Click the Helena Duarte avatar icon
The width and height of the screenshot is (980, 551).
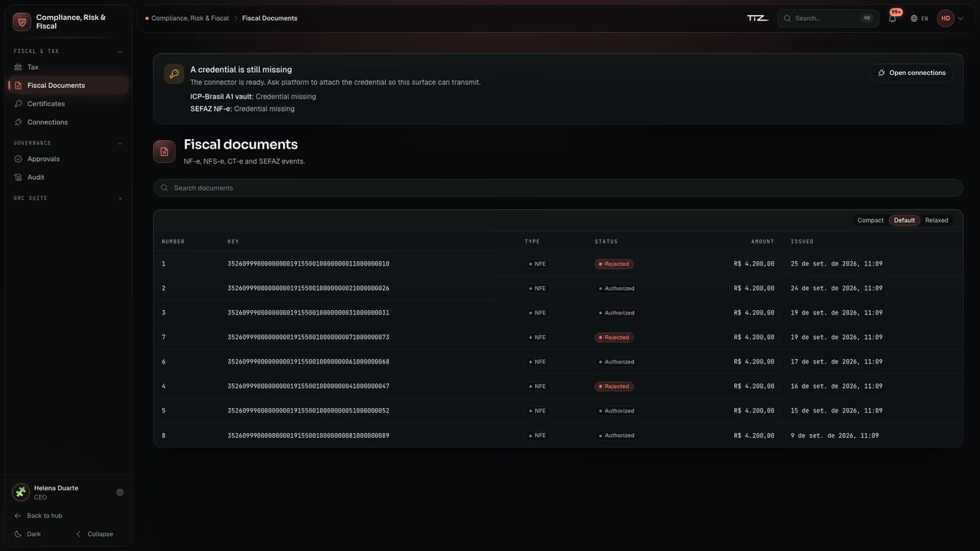tap(21, 492)
